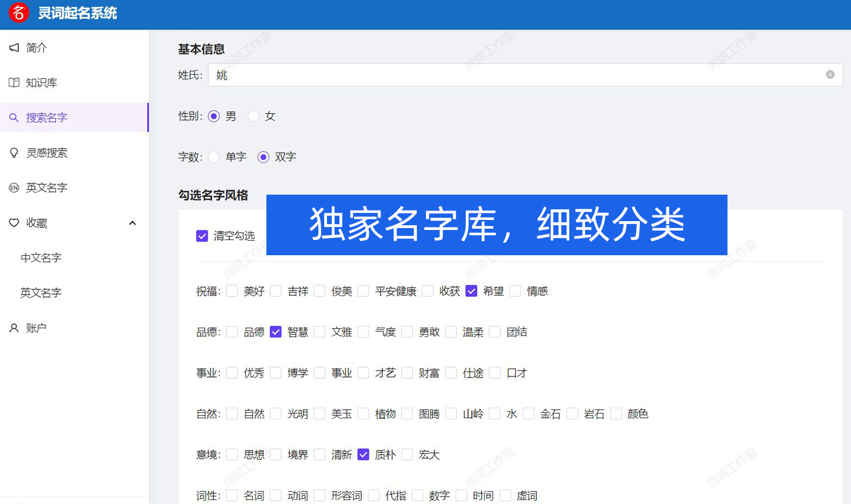Click the heart icon beside 收藏

[x=14, y=223]
